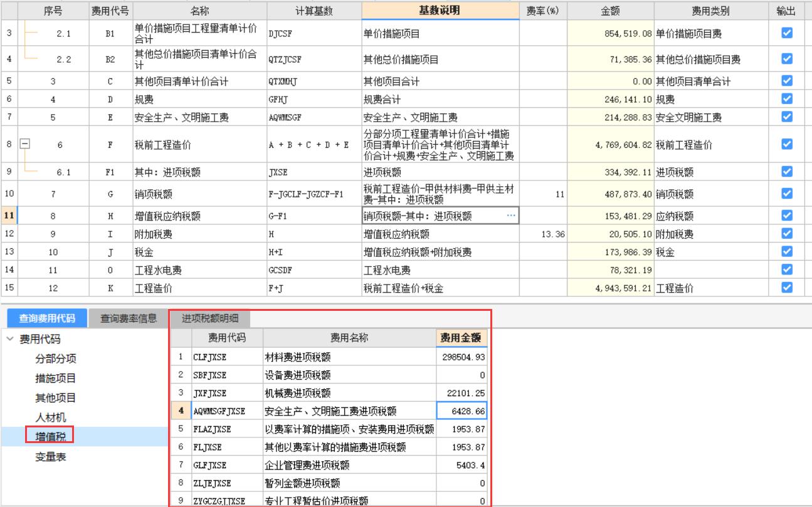Viewport: 812px width, 507px height.
Task: Click the code CLFJXSE in the detail table
Action: [226, 357]
